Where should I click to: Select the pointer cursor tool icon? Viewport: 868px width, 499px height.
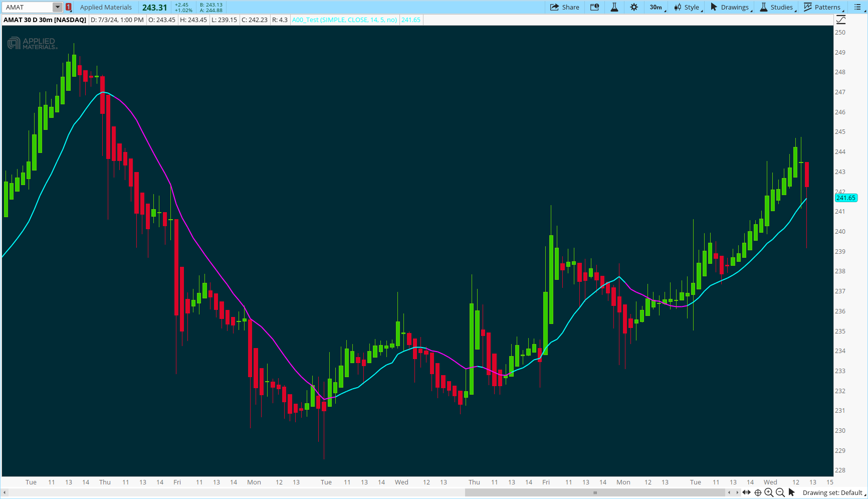[x=792, y=492]
